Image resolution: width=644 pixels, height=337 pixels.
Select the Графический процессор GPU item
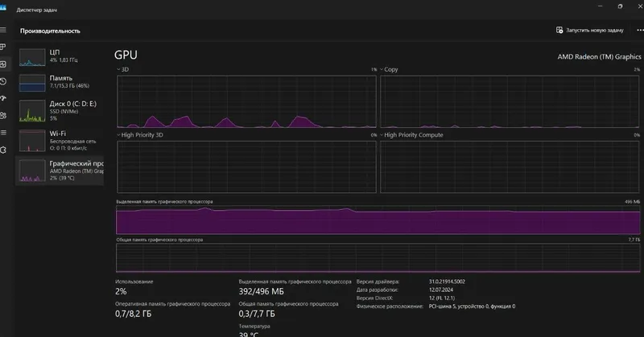coord(60,171)
